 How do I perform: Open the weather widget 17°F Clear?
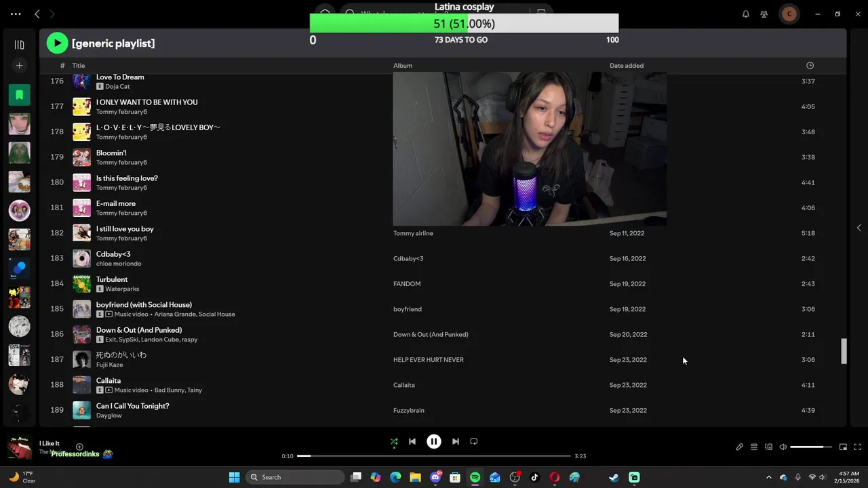22,477
